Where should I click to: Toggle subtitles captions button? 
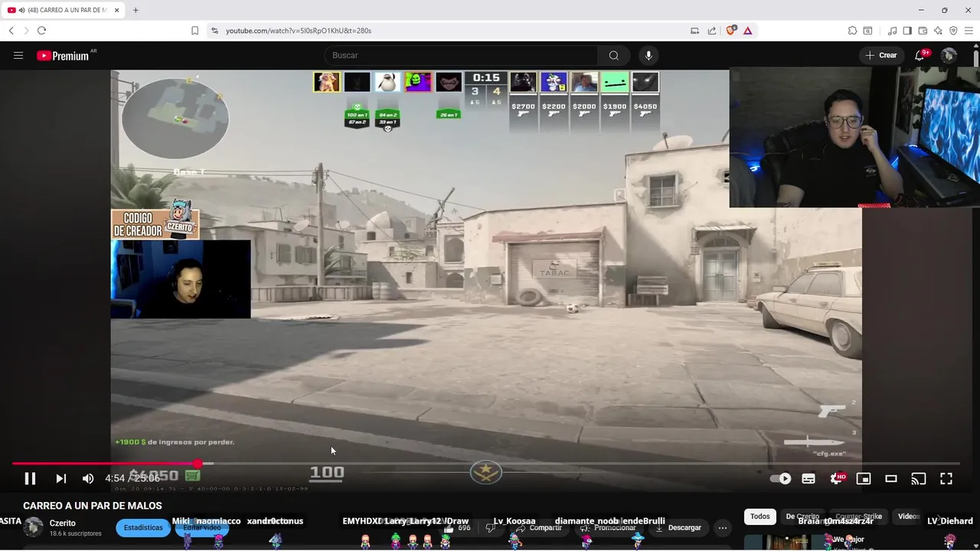[x=808, y=479]
